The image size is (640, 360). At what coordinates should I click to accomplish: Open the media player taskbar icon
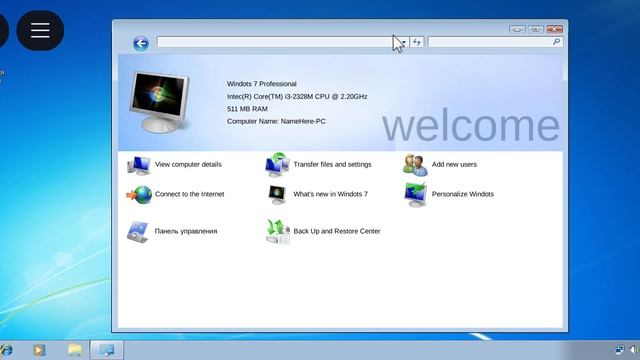(x=39, y=350)
